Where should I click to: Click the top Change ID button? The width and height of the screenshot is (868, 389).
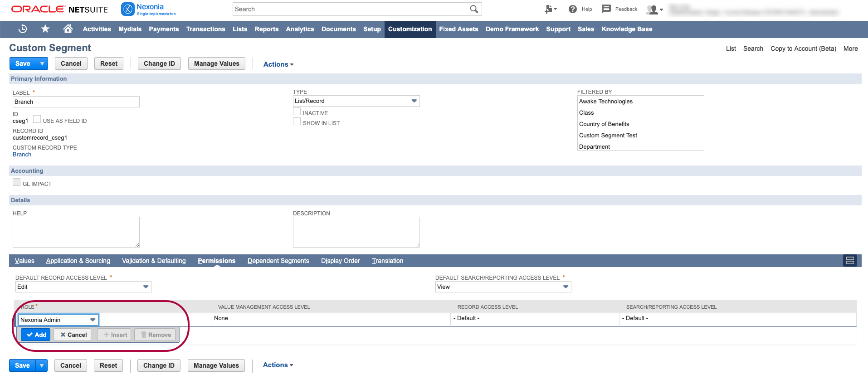point(159,63)
